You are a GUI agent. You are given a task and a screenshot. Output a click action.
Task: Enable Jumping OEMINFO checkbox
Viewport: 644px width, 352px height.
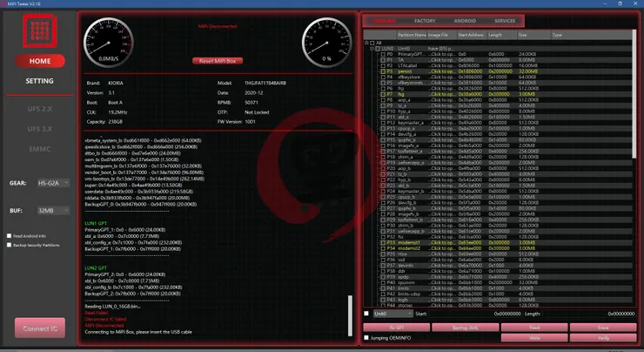(x=366, y=337)
